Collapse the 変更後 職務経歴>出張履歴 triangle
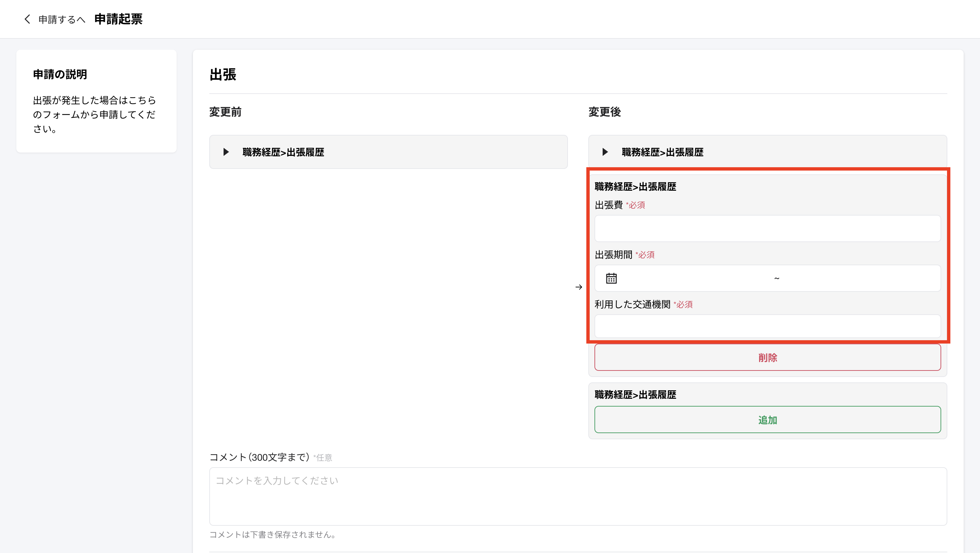The image size is (980, 553). (x=605, y=152)
